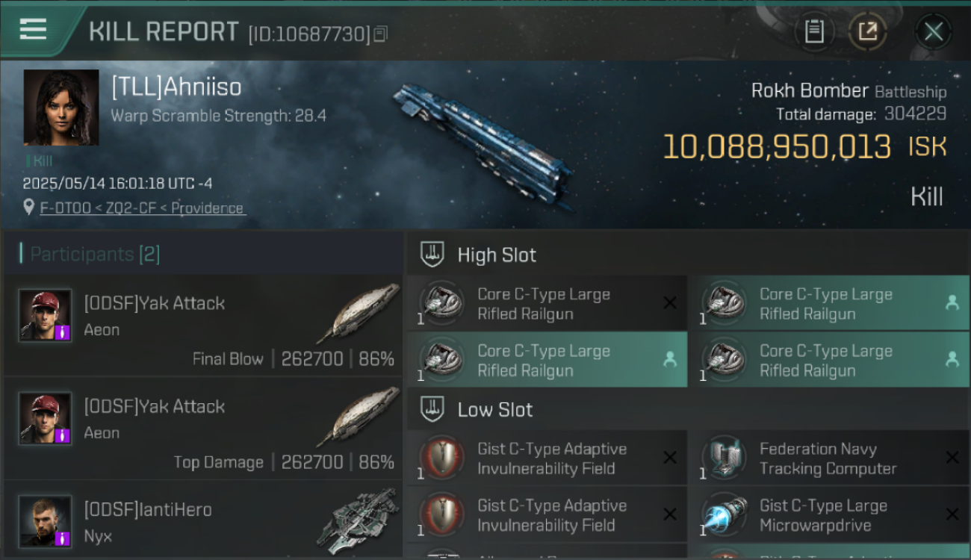View the Ahniiso character portrait

(x=61, y=108)
